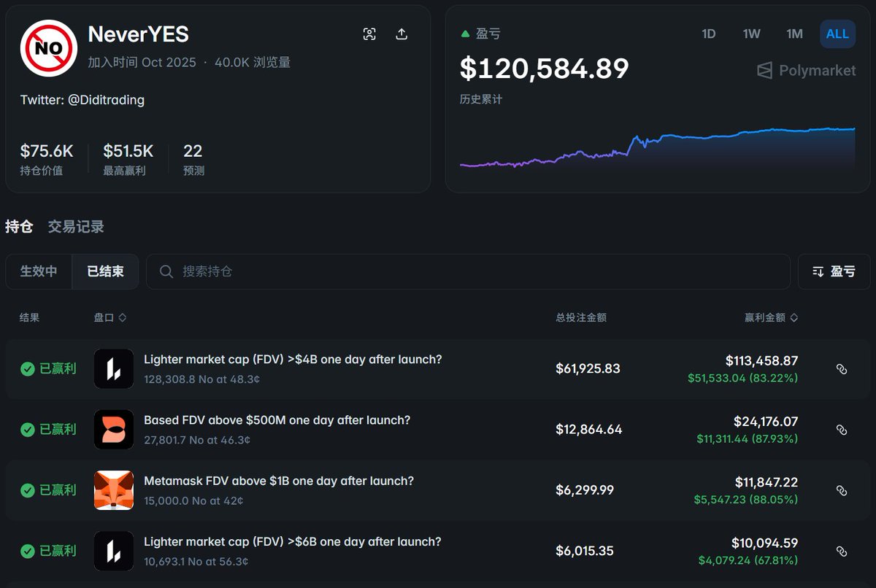The image size is (876, 588).
Task: Click the $5,547.23 (88.05%) profit text
Action: pyautogui.click(x=745, y=500)
